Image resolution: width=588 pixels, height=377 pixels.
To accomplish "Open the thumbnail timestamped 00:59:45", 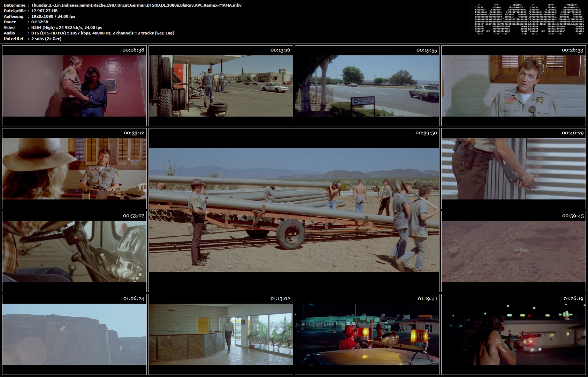I will point(513,251).
